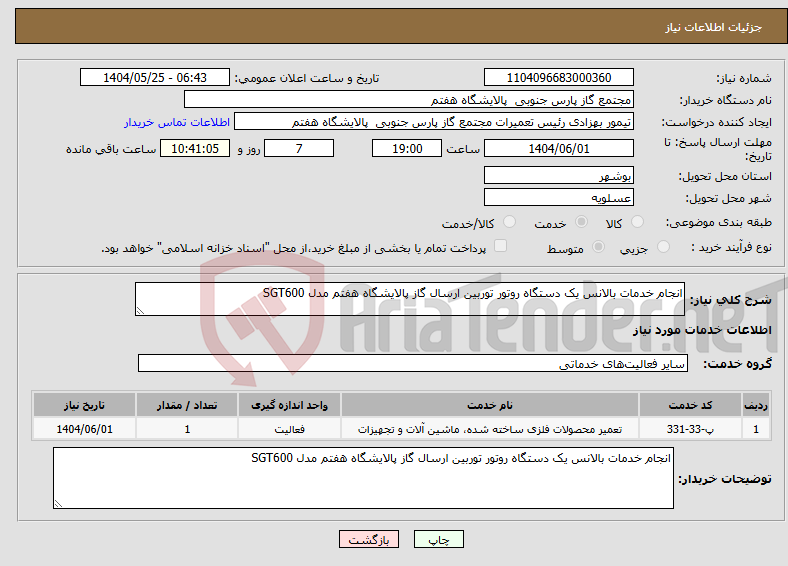This screenshot has width=788, height=566.
Task: Click the service name cell تعمیر محصولات فلزی
Action: 490,429
